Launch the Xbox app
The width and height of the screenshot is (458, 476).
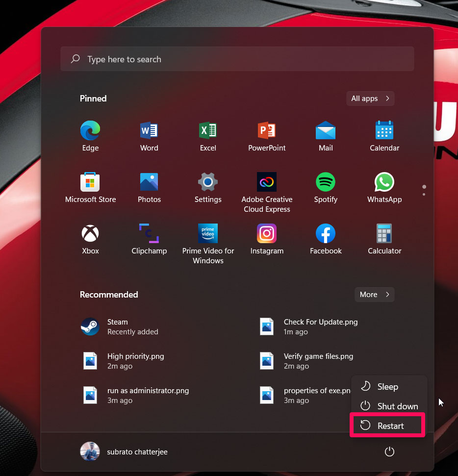pyautogui.click(x=90, y=239)
